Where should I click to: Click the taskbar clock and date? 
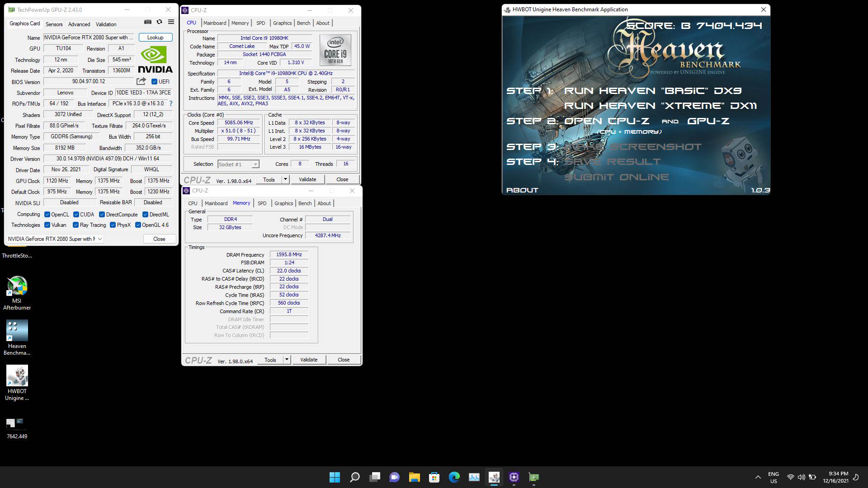[x=835, y=477]
